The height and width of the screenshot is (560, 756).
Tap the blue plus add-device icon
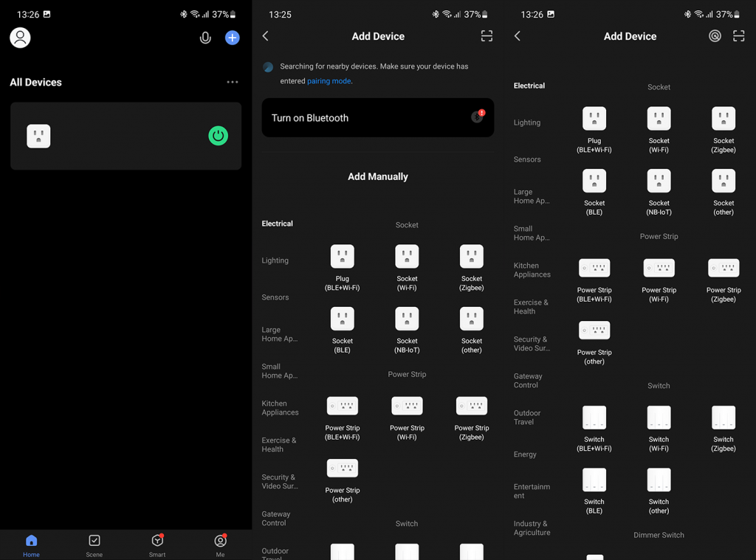233,38
